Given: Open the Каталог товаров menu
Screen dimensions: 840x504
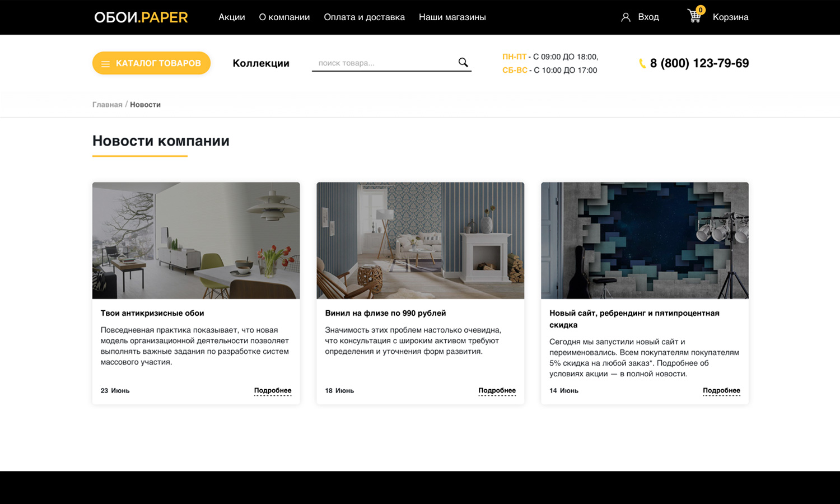Looking at the screenshot, I should tap(151, 63).
